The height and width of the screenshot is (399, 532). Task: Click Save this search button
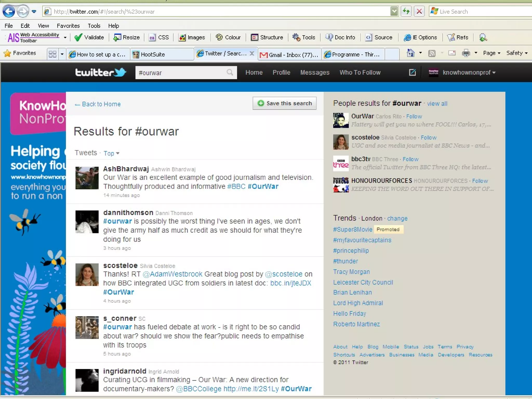pyautogui.click(x=284, y=103)
